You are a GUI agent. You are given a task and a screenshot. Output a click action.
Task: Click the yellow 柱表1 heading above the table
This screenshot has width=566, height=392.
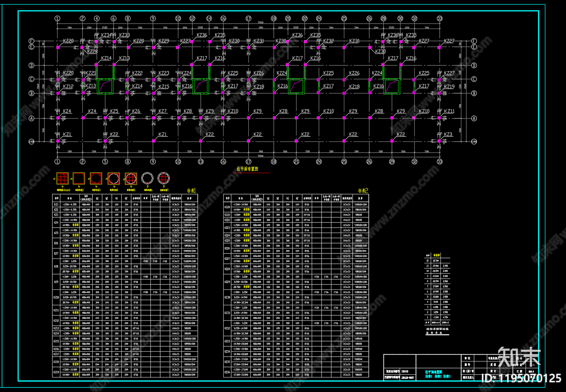tap(191, 191)
